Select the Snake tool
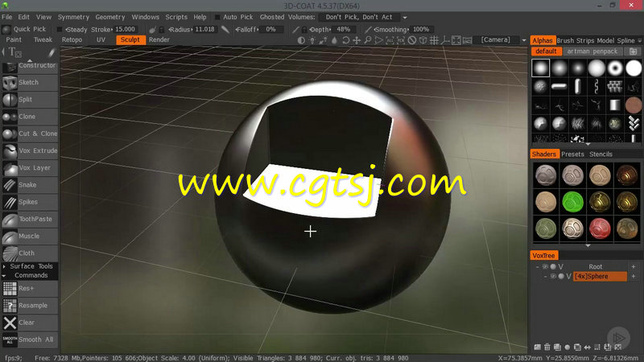 click(x=30, y=185)
